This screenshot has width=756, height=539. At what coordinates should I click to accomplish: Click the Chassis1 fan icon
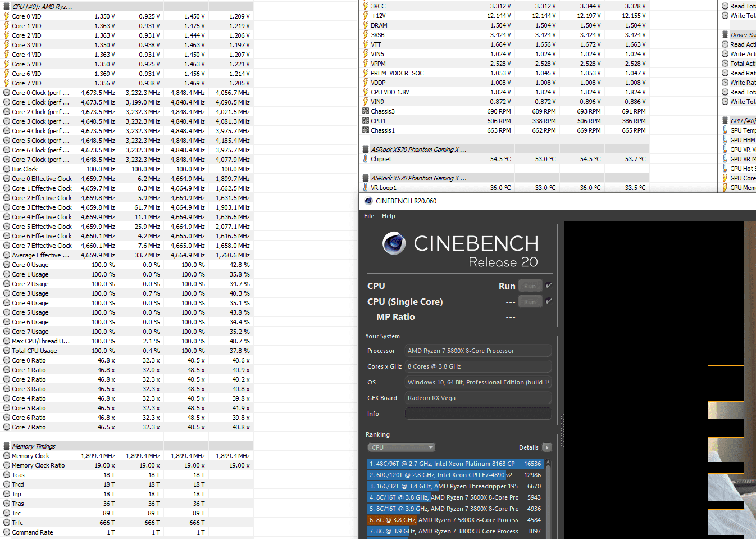click(366, 130)
